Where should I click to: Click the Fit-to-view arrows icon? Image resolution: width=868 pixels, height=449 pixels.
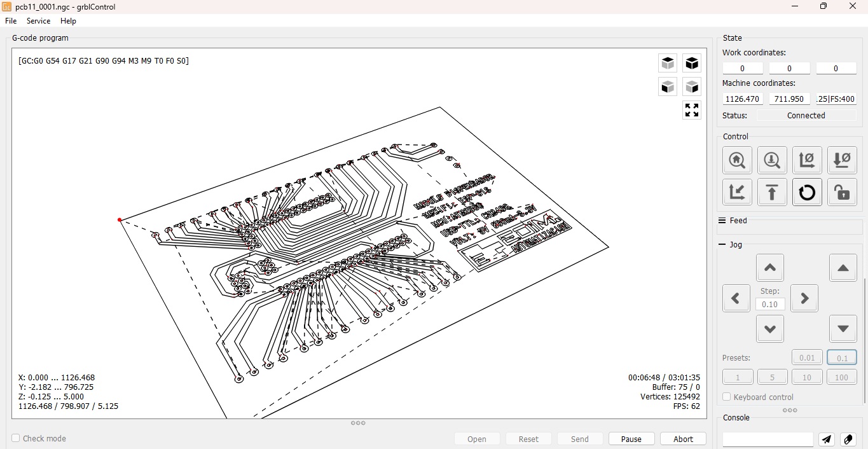click(x=691, y=110)
